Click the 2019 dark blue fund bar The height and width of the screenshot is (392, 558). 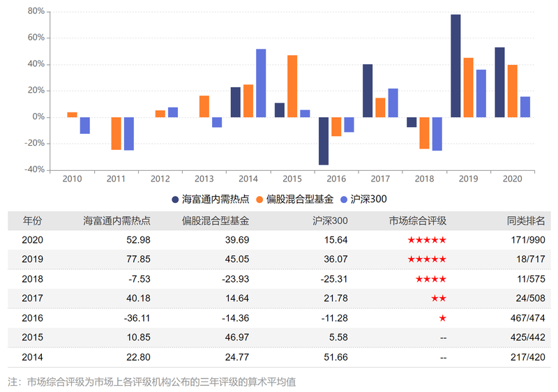tap(455, 66)
